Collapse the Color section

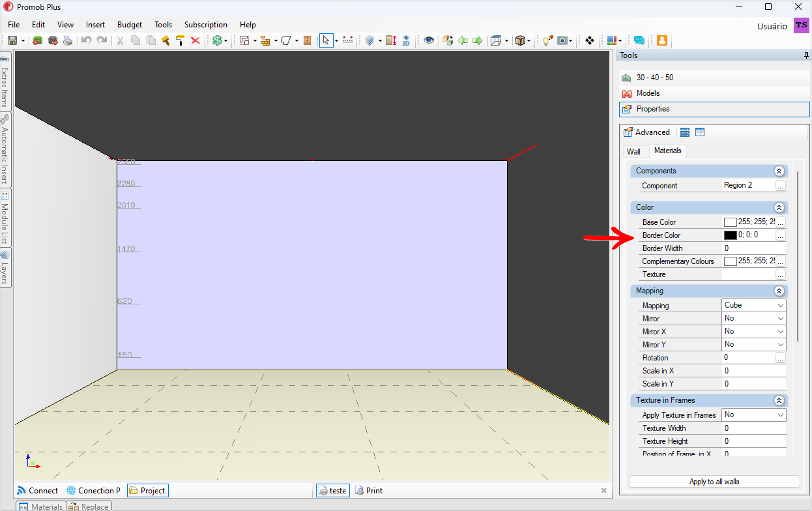778,207
